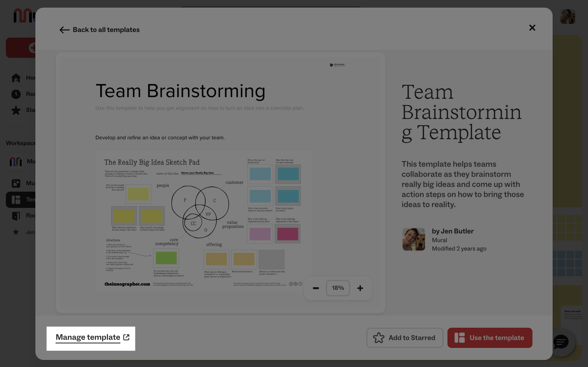Open the Rooms door icon in sidebar
The image size is (588, 367).
16,215
